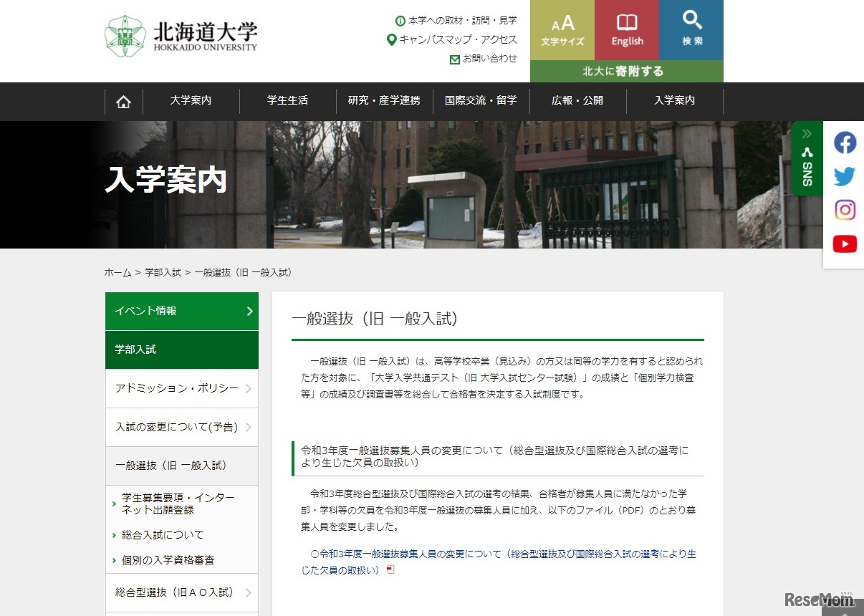Click the envelope icon beside お問い合わせ
Image resolution: width=864 pixels, height=616 pixels.
pos(454,59)
